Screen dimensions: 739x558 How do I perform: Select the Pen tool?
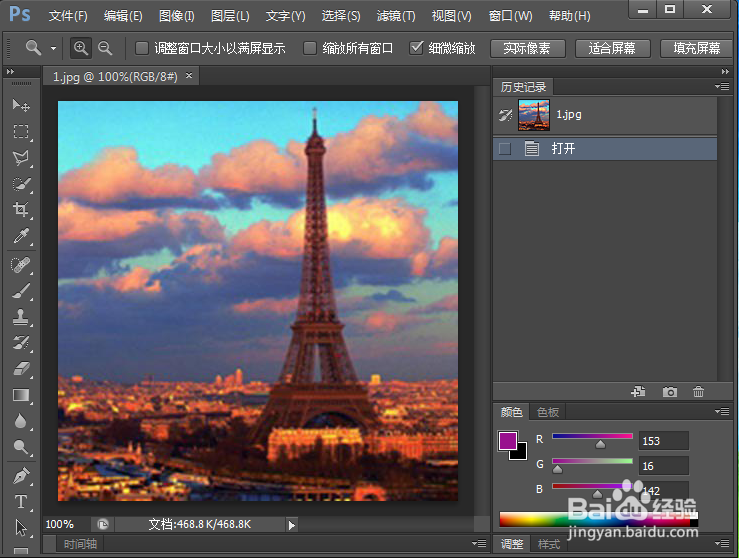[21, 476]
